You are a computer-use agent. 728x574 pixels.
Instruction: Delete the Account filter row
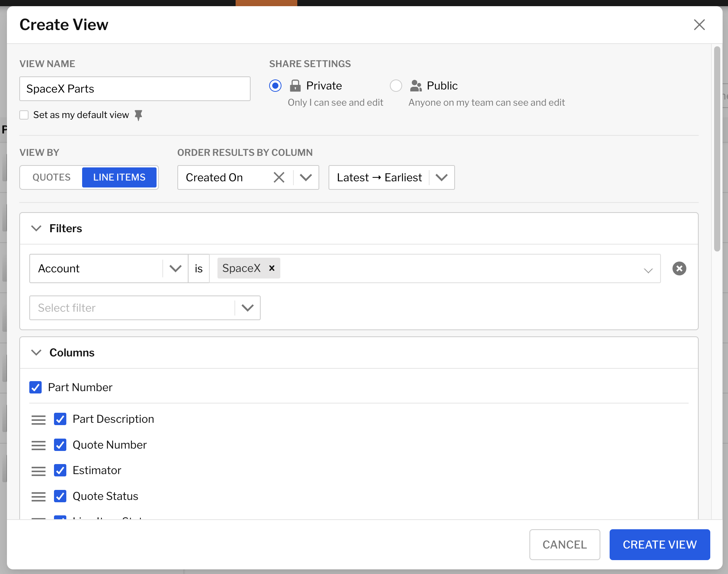pyautogui.click(x=679, y=268)
